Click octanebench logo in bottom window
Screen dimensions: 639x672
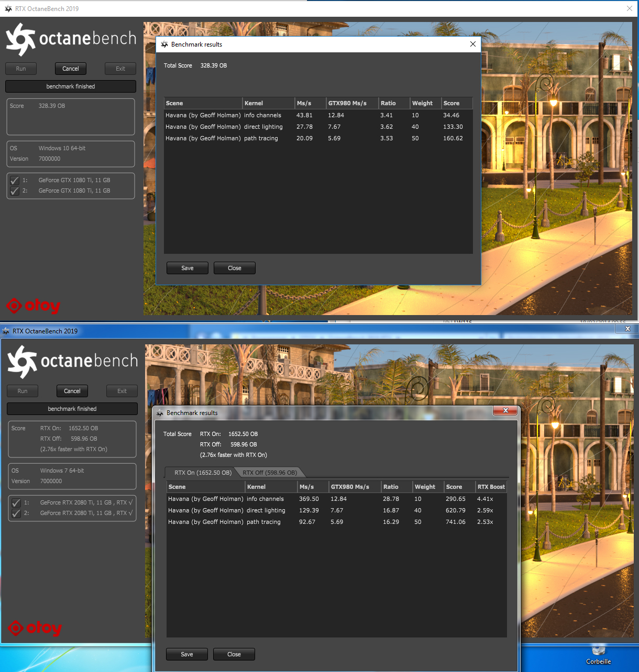pos(72,362)
